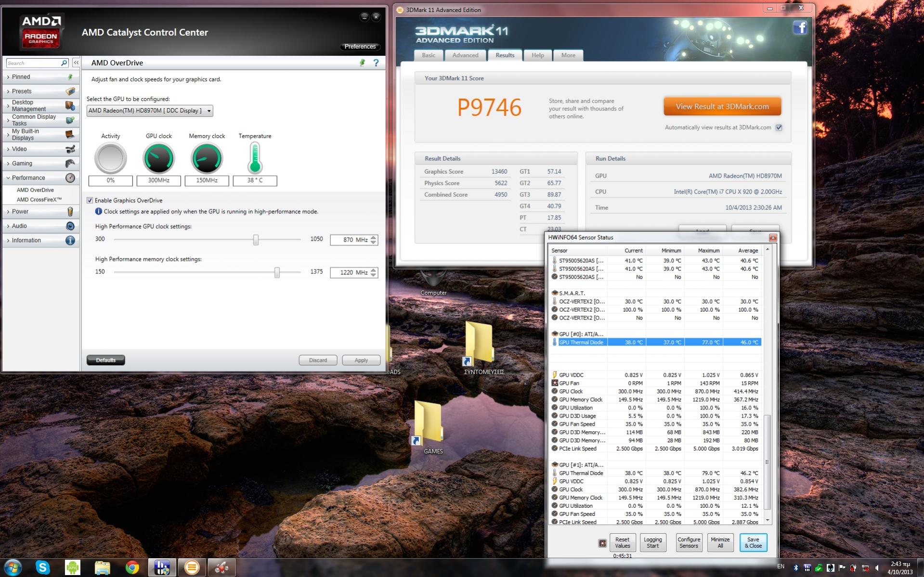Switch to the Basic tab in 3DMark
Image resolution: width=924 pixels, height=577 pixels.
[429, 55]
